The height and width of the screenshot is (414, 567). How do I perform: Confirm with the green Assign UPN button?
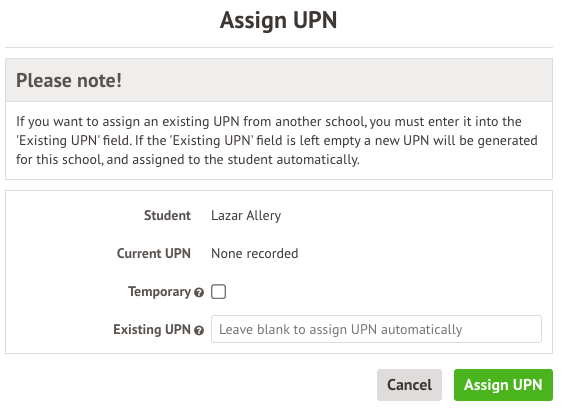click(503, 385)
